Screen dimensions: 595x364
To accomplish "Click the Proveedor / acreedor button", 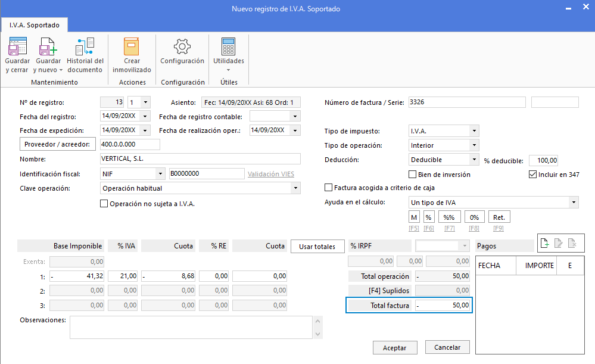I will click(x=57, y=144).
